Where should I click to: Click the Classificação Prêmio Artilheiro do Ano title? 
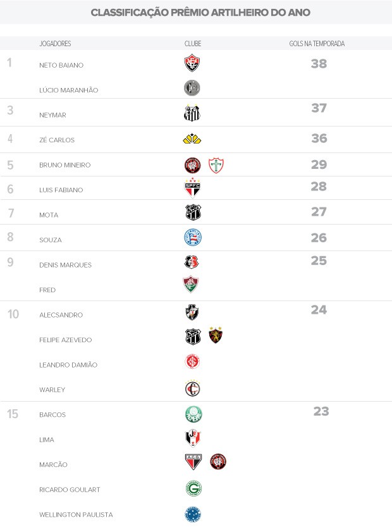pyautogui.click(x=200, y=13)
